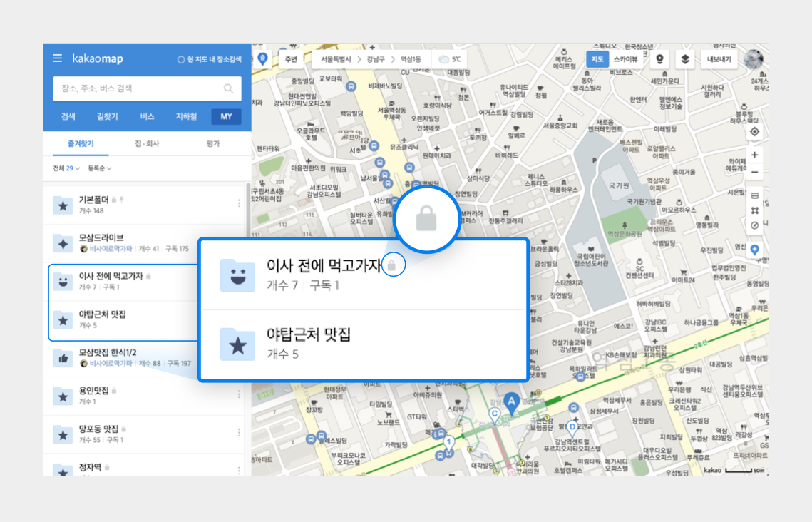Click the kakaomap logo
The width and height of the screenshot is (812, 522).
click(x=98, y=58)
